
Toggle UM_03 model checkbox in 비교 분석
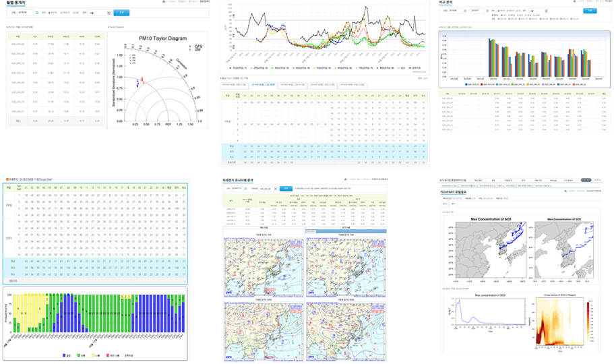pyautogui.click(x=541, y=19)
